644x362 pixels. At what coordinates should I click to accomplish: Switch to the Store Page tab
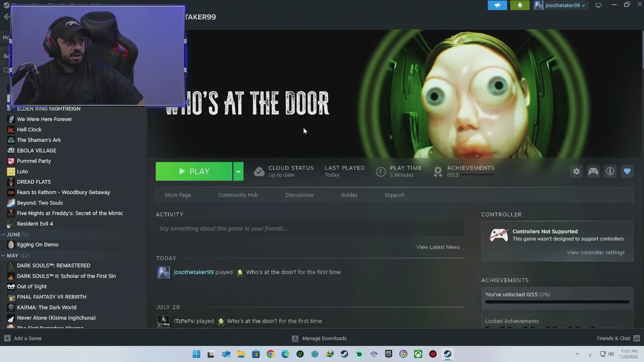click(x=178, y=195)
